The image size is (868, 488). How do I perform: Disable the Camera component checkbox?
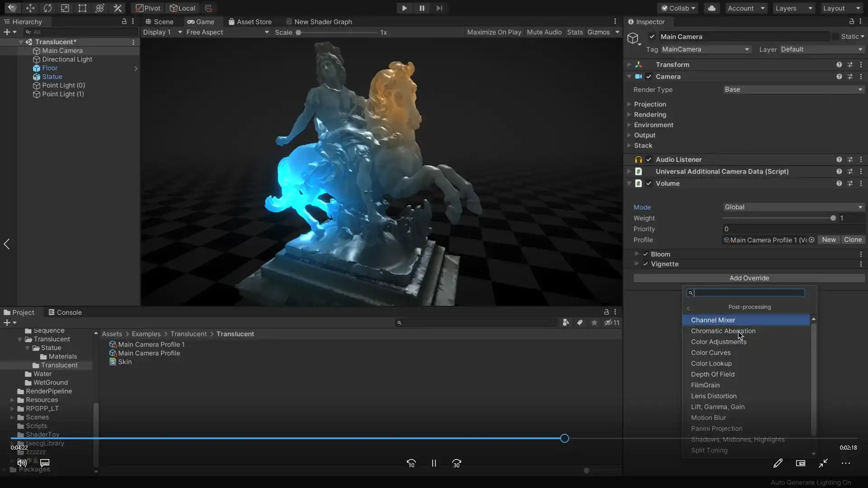pyautogui.click(x=649, y=76)
